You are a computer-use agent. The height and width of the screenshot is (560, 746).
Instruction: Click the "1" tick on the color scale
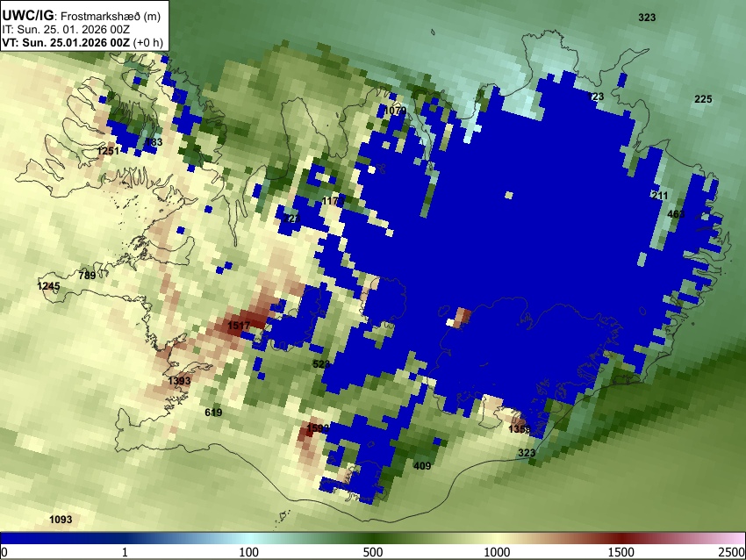tap(125, 552)
